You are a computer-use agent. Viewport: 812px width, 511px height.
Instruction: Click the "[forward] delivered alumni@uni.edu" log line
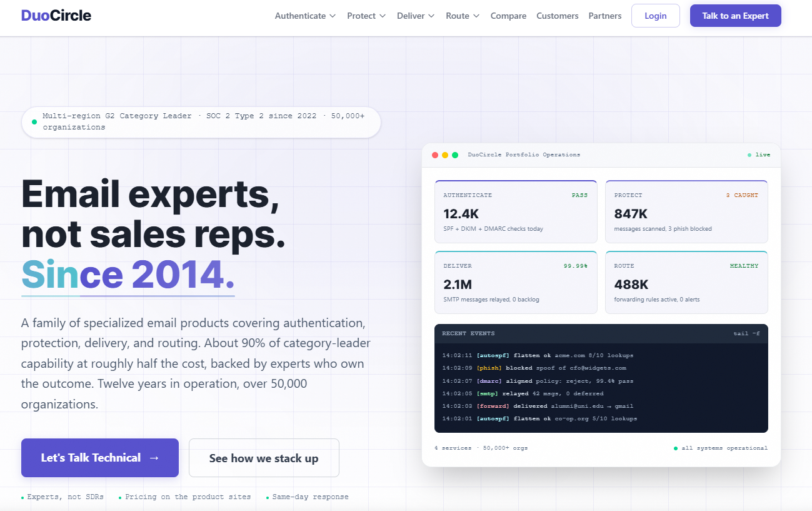538,406
